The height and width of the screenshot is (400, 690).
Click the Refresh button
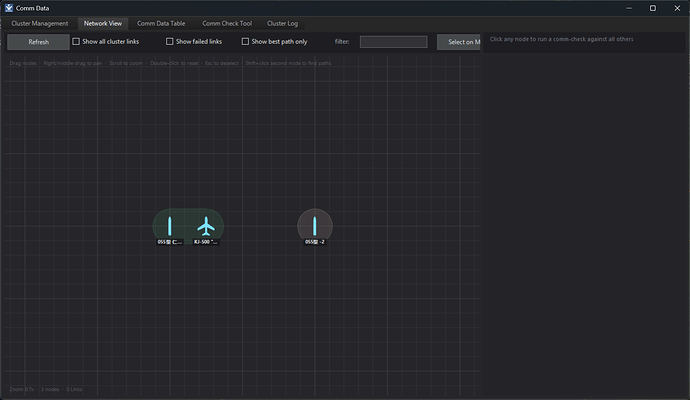point(38,42)
